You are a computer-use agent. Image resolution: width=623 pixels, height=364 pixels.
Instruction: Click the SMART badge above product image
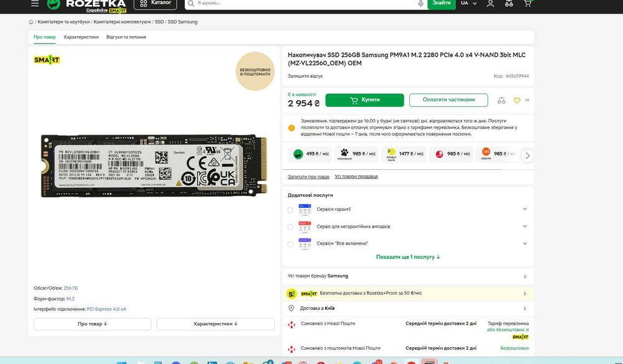coord(47,60)
